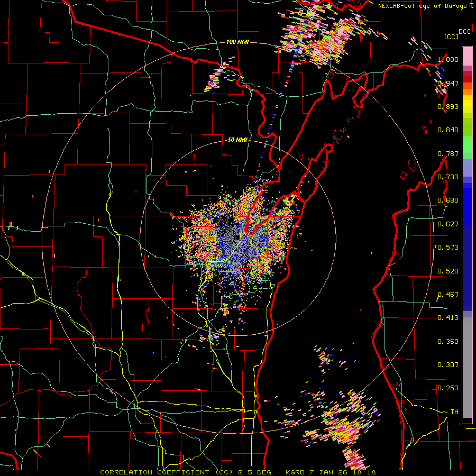Select the 0.360 legend value

448,342
